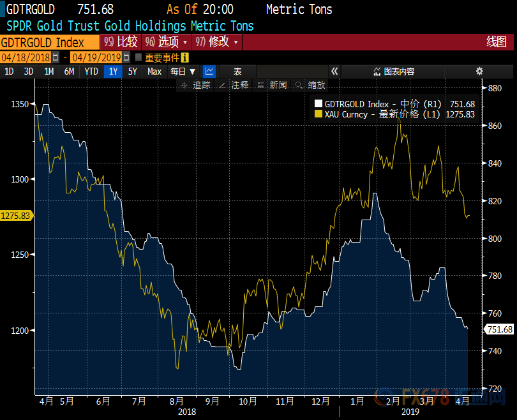Switch to 表 table view
This screenshot has height=420, width=517.
[237, 71]
